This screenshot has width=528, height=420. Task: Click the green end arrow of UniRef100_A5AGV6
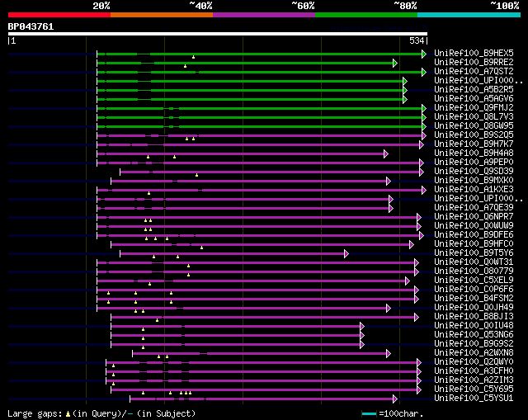point(405,99)
